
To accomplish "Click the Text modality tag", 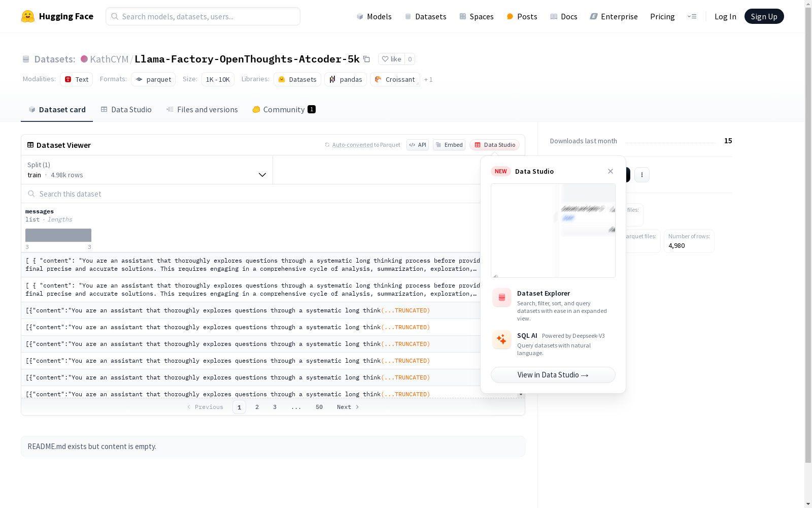I will point(76,79).
